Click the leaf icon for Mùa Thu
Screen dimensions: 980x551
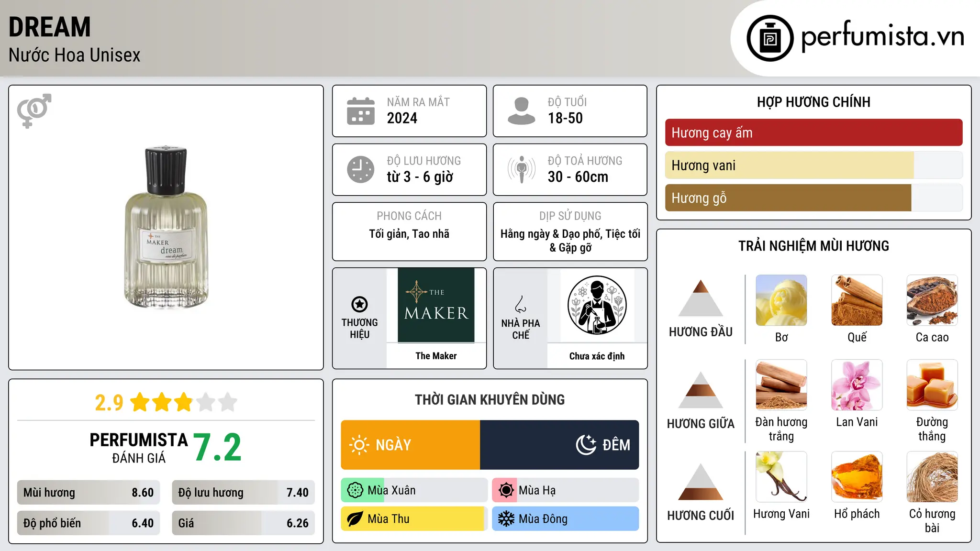point(355,519)
